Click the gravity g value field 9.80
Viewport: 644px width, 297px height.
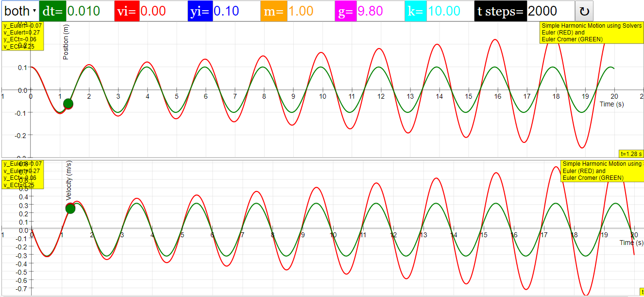[380, 11]
